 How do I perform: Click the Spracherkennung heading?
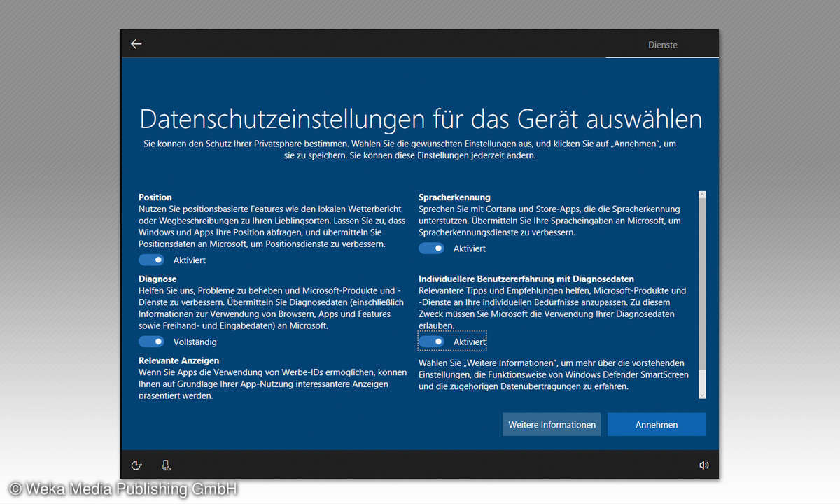(454, 197)
